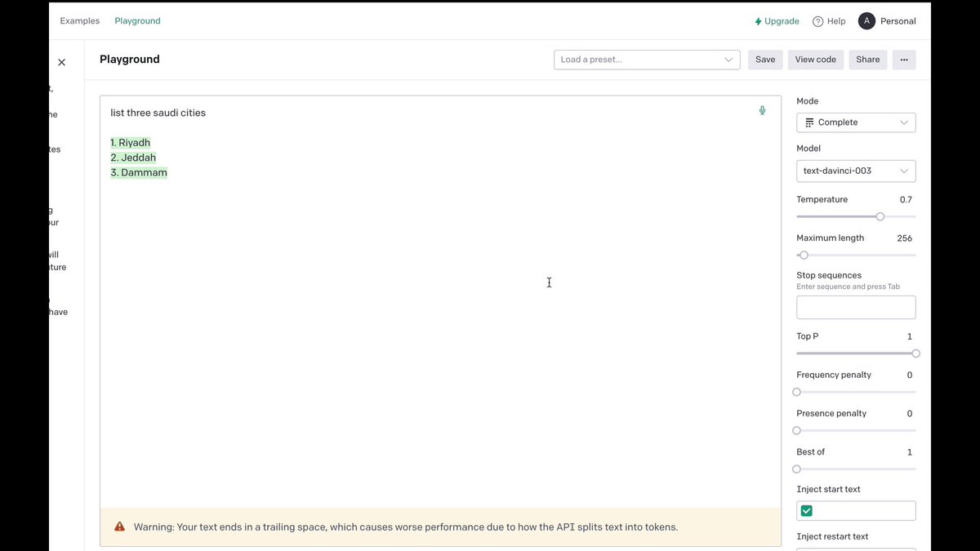Image resolution: width=980 pixels, height=551 pixels.
Task: Click the Maximum length value 256
Action: (904, 238)
